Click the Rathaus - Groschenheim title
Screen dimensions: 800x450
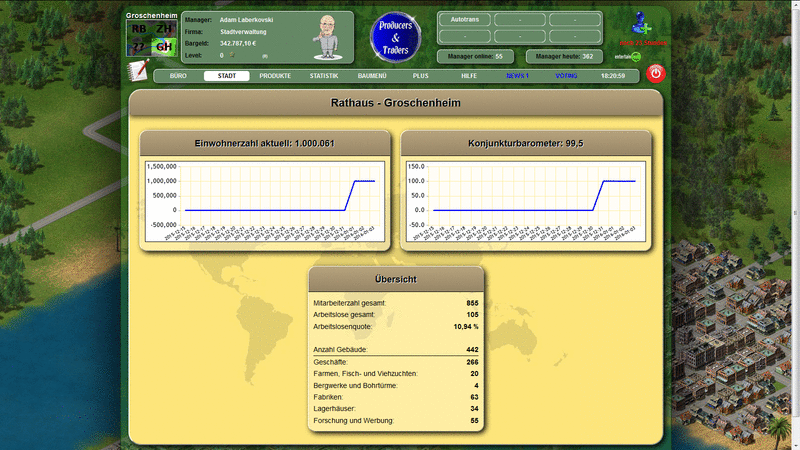[395, 103]
